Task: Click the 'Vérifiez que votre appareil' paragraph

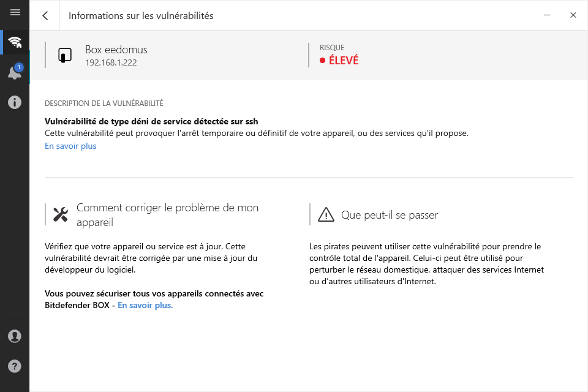Action: (x=151, y=258)
